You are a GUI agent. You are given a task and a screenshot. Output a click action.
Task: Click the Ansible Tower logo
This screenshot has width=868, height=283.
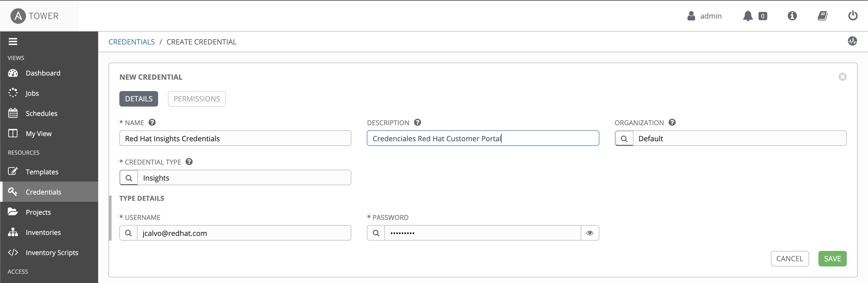[35, 16]
